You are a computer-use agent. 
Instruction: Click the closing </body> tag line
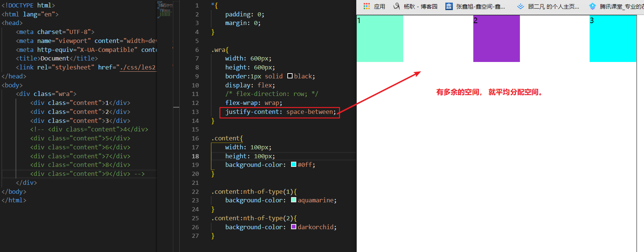[14, 192]
